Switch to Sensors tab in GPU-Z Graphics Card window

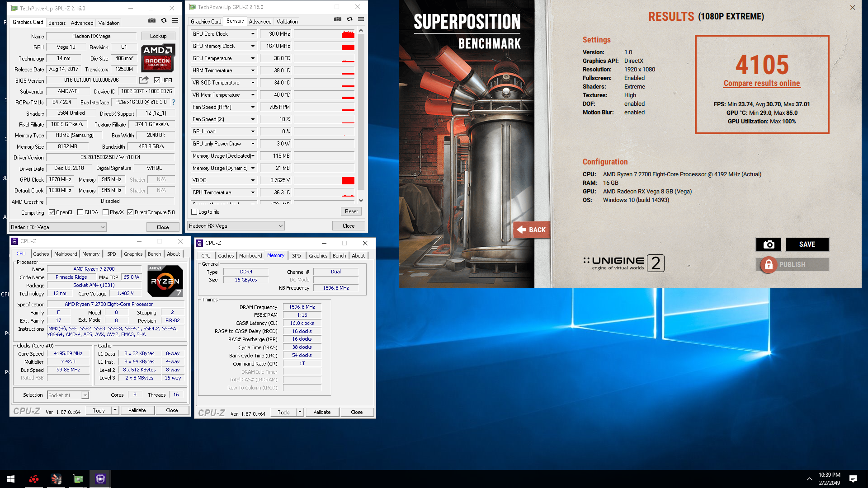click(57, 23)
